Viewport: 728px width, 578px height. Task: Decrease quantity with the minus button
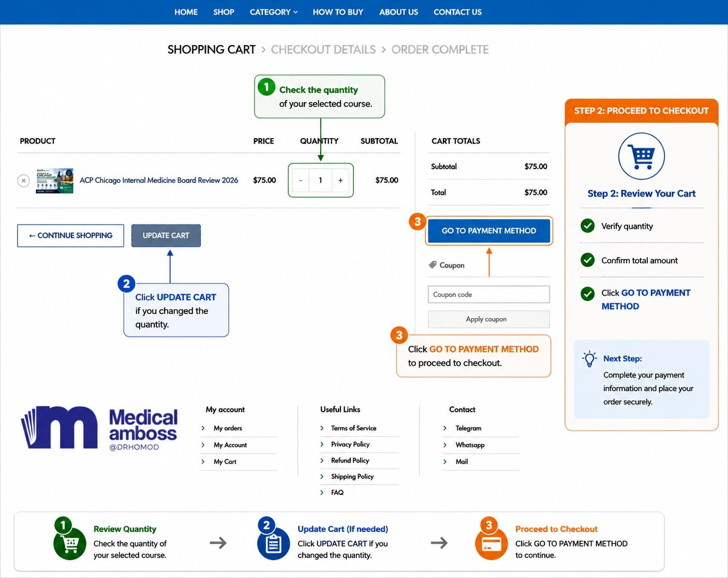(301, 181)
